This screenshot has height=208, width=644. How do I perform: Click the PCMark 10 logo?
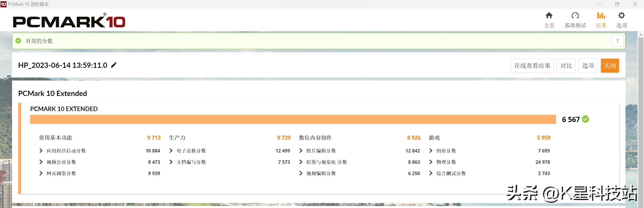(x=69, y=21)
